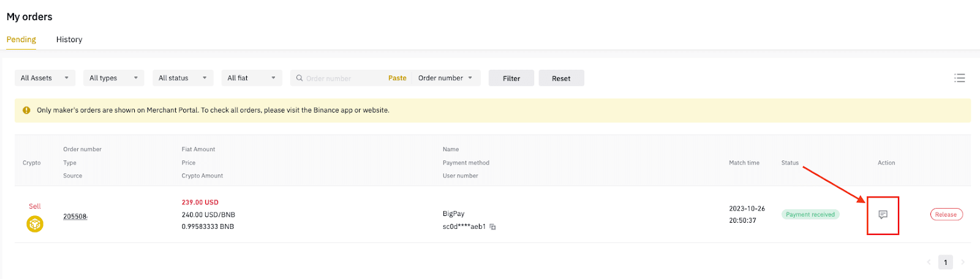Click the Reset button
The width and height of the screenshot is (980, 279).
pos(561,78)
